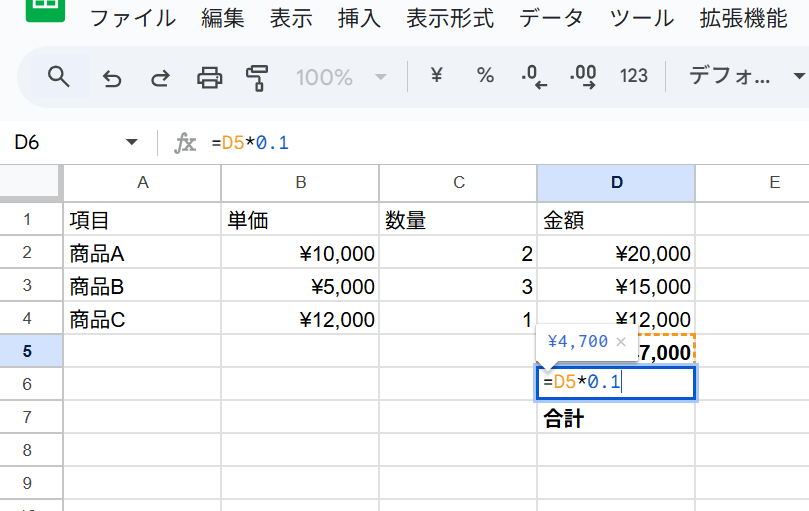The width and height of the screenshot is (809, 511).
Task: Click the search menus magnifier icon
Action: [x=59, y=77]
